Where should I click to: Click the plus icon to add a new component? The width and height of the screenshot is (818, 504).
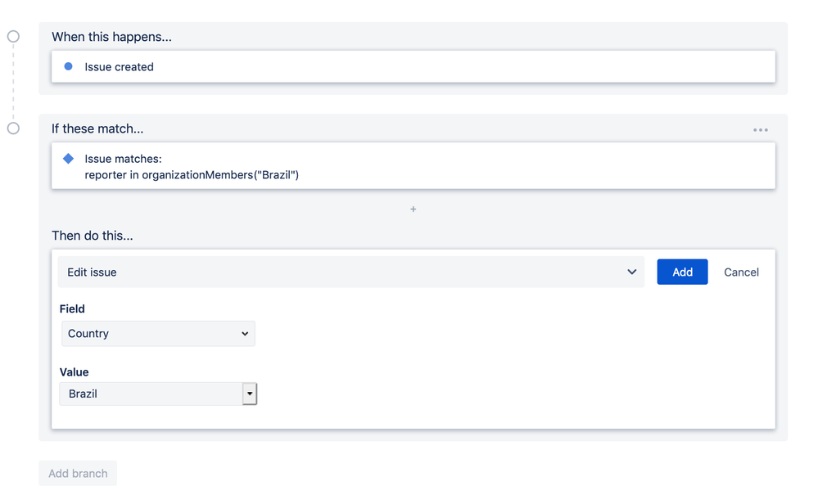coord(414,209)
